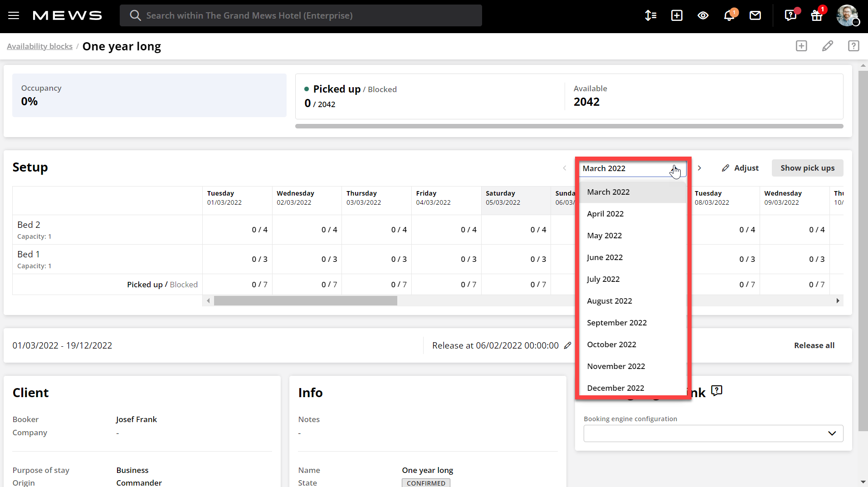Open the add new item plus icon in header

click(677, 15)
